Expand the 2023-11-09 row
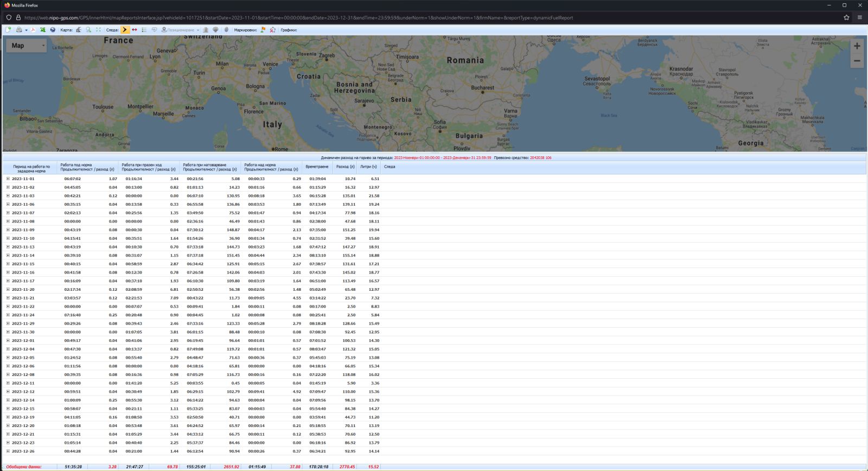This screenshot has width=868, height=471. [8, 230]
